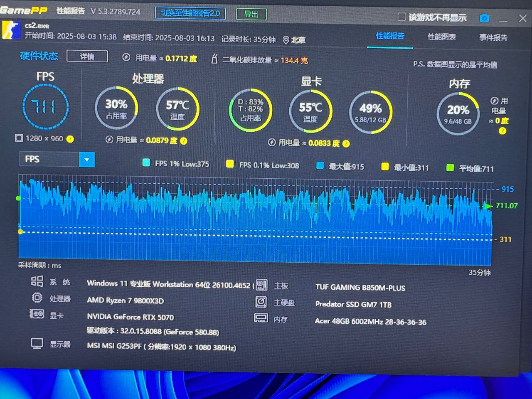Click the FPS 711 circular gauge
Viewport: 532px width, 399px height.
(x=45, y=107)
